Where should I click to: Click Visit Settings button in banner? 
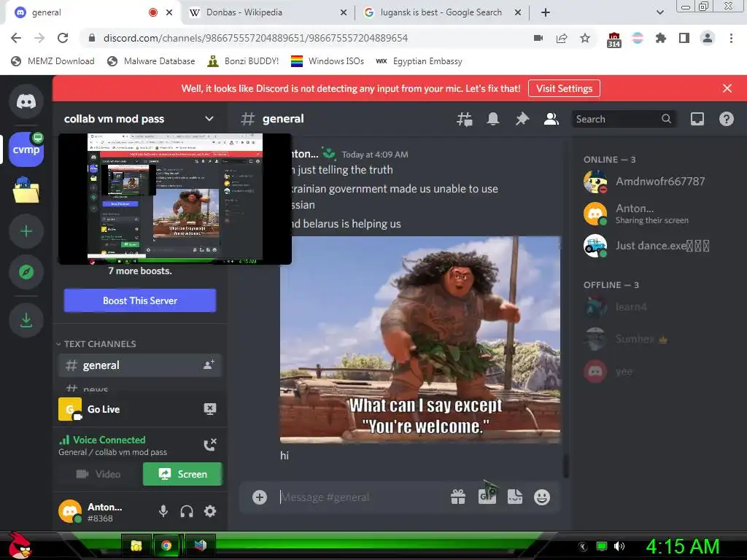tap(564, 88)
